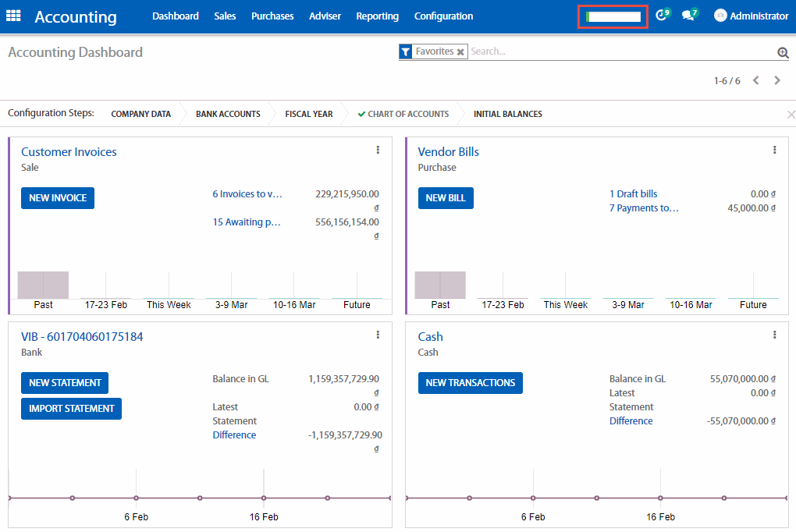Image resolution: width=796 pixels, height=532 pixels.
Task: Click the progress bar in top header
Action: coord(613,16)
